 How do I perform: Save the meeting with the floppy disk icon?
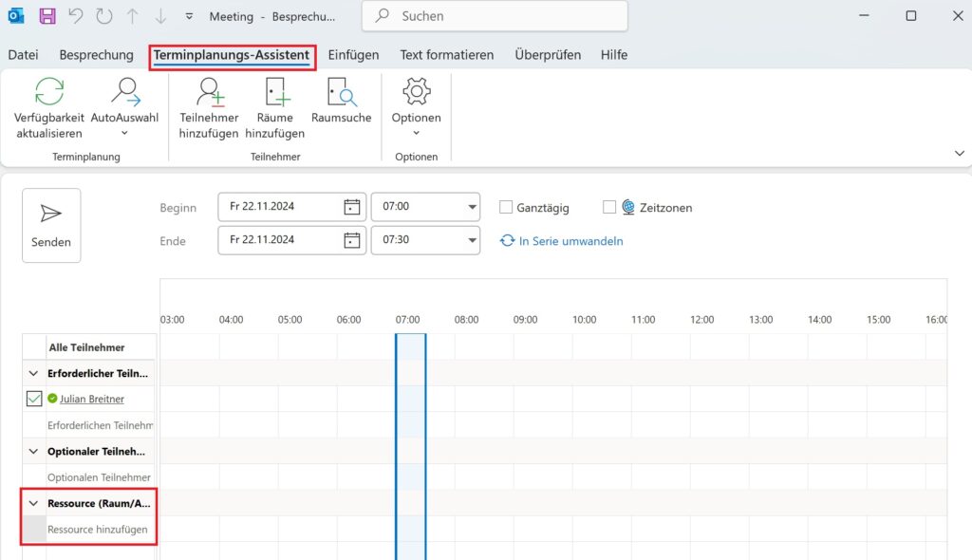click(x=47, y=16)
